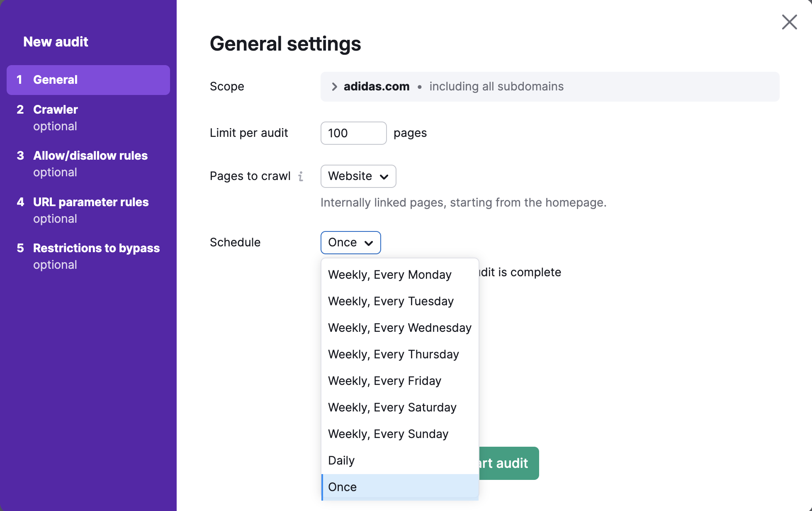Open the Pages to crawl dropdown

(357, 176)
